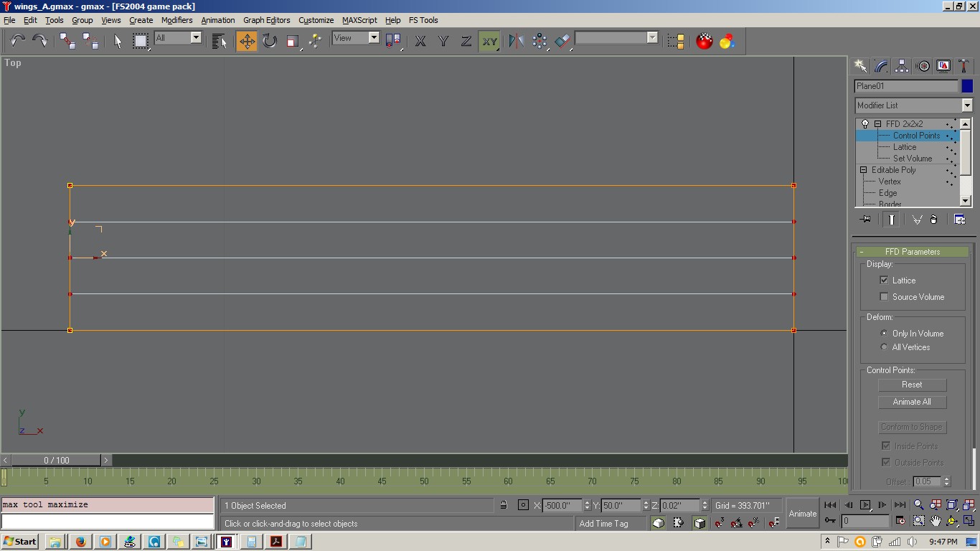Open the Material Editor red sphere icon
The height and width of the screenshot is (551, 980).
(x=705, y=41)
